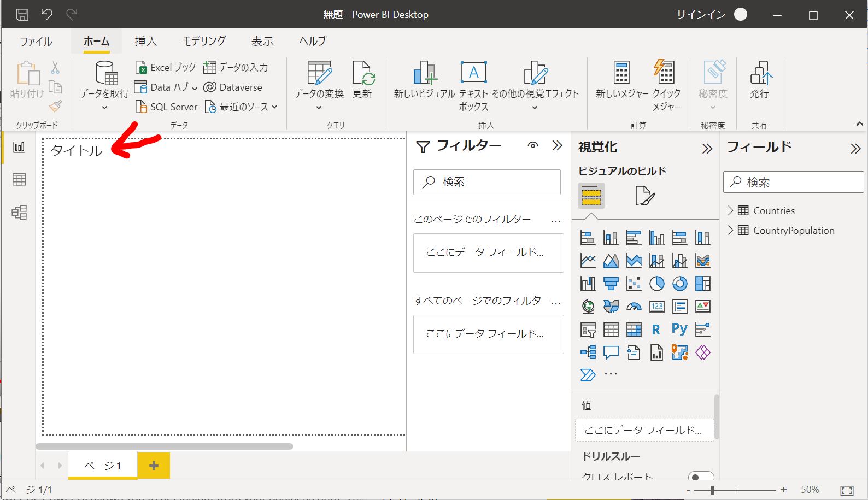The image size is (868, 500).
Task: Select the decomposition tree visual
Action: click(x=588, y=352)
